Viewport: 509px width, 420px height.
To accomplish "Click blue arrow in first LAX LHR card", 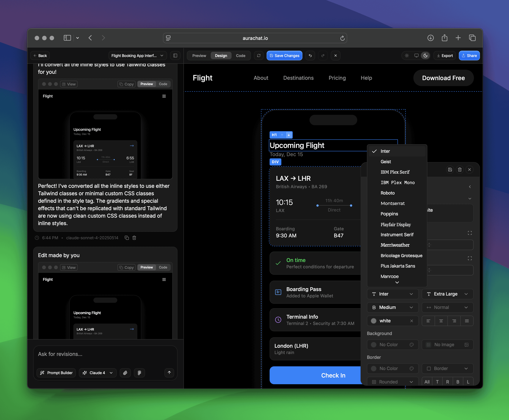I will tap(132, 146).
